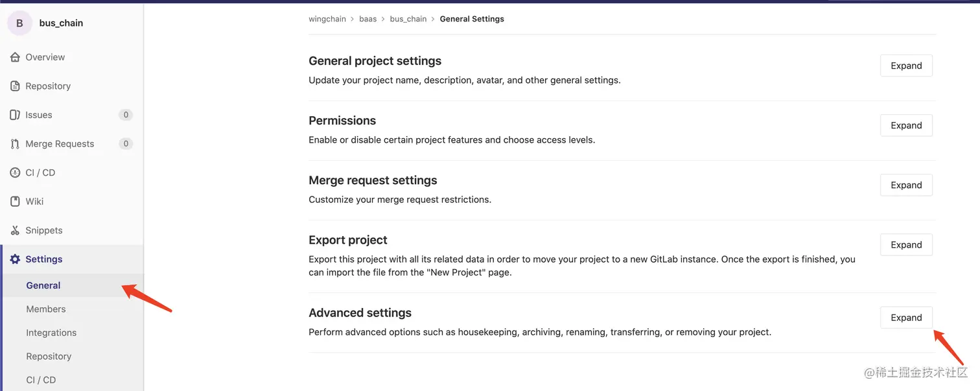Expand General project settings section
The width and height of the screenshot is (980, 391).
(x=905, y=65)
